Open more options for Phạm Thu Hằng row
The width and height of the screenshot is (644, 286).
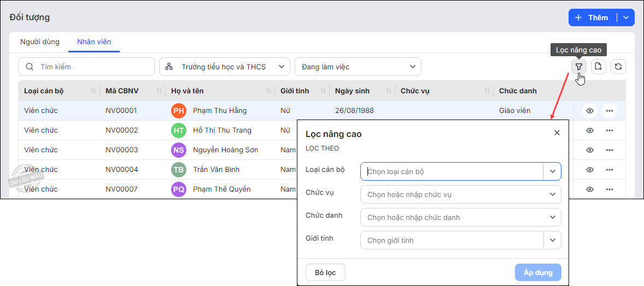610,111
